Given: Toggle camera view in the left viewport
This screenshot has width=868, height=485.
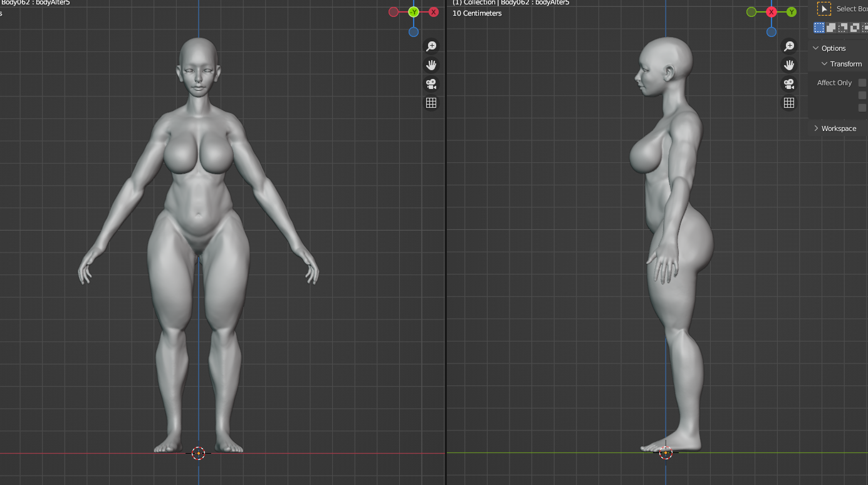Looking at the screenshot, I should [x=431, y=84].
